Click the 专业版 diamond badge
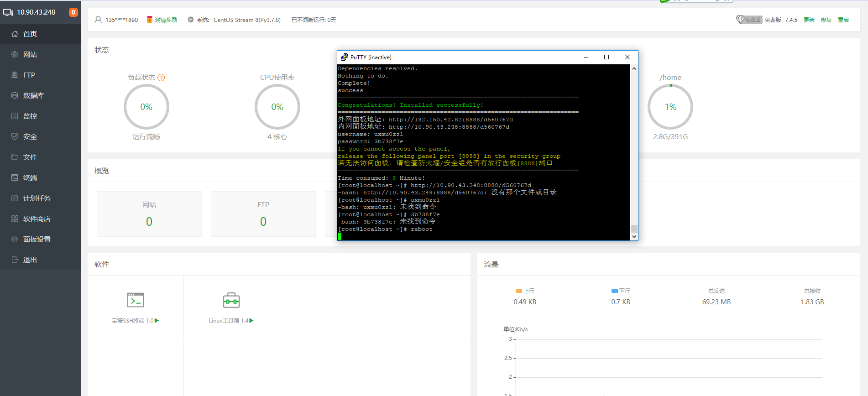 (749, 20)
